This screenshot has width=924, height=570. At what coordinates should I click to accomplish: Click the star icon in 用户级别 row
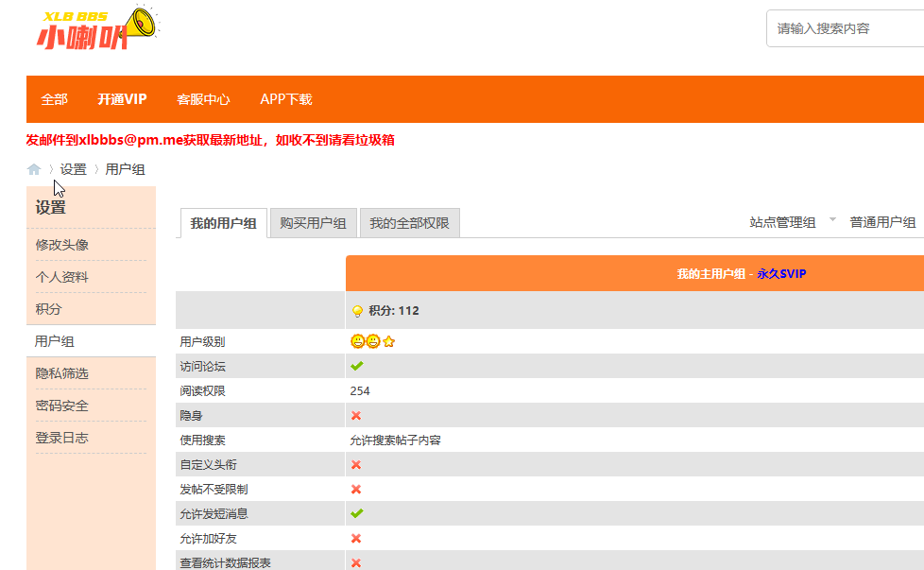[x=388, y=341]
